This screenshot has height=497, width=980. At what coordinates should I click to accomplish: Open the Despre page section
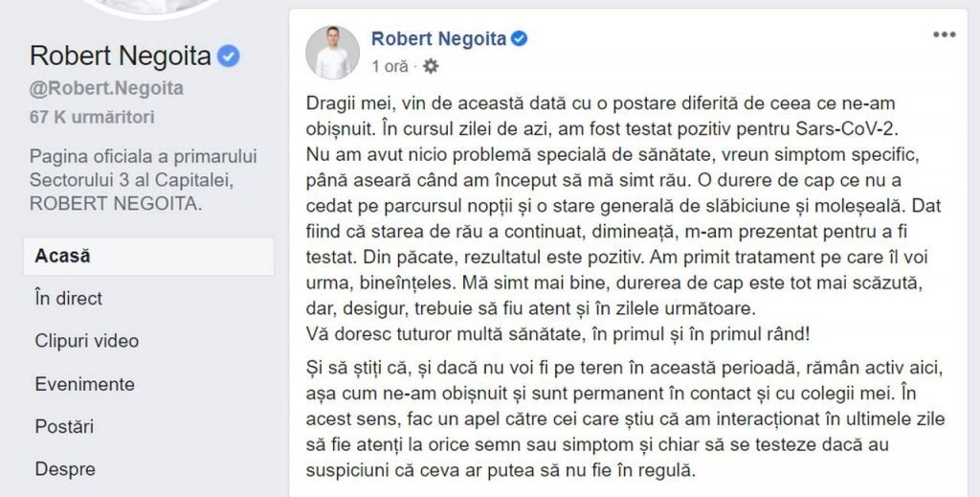tap(65, 469)
